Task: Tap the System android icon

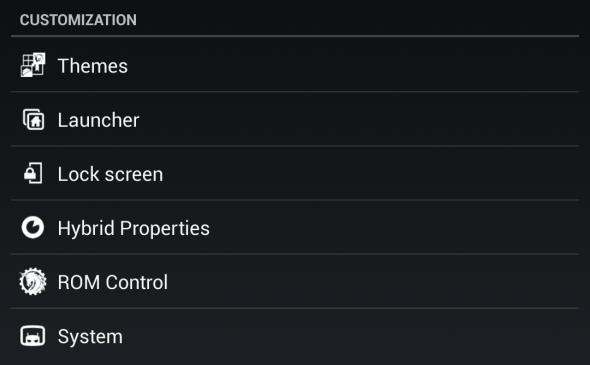Action: coord(33,336)
